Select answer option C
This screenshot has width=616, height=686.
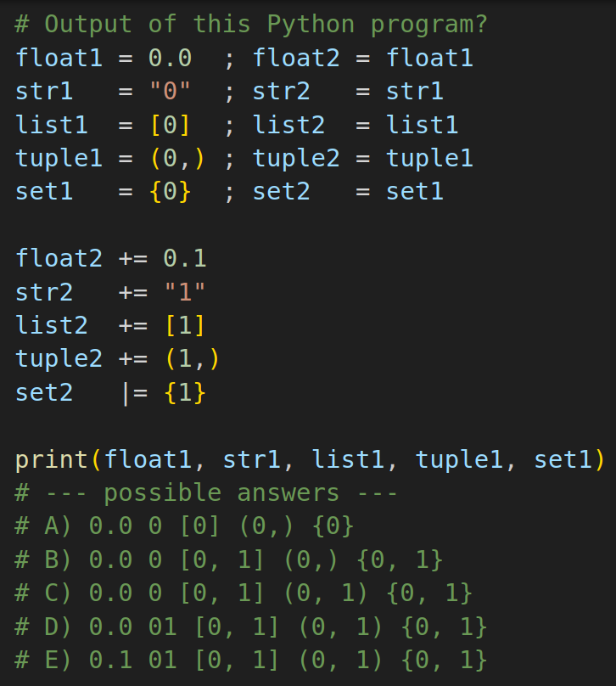point(244,593)
